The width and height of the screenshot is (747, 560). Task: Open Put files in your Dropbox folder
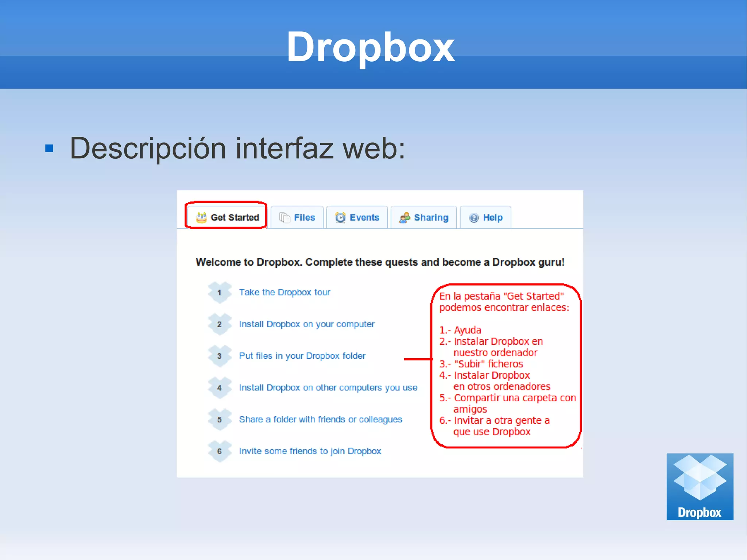coord(302,356)
